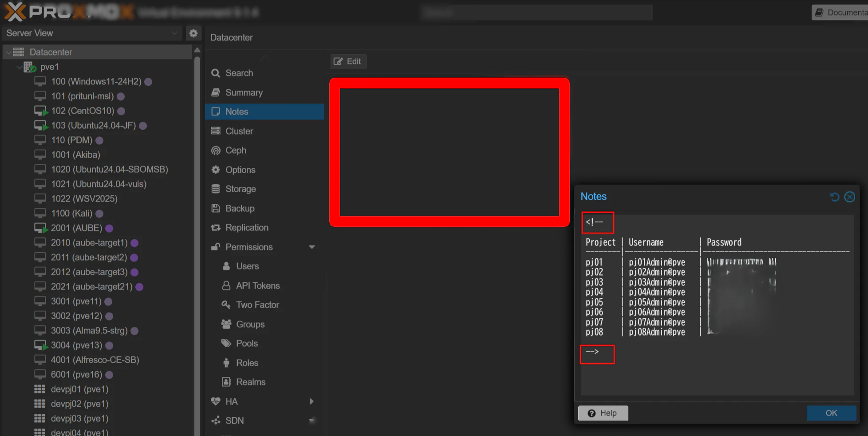
Task: Click inside the Notes text editor area
Action: click(718, 305)
